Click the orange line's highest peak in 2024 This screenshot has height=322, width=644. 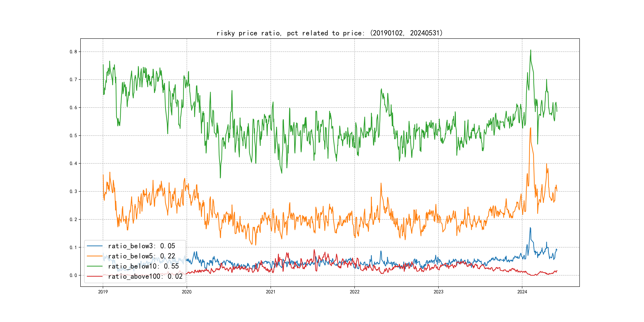(x=531, y=128)
